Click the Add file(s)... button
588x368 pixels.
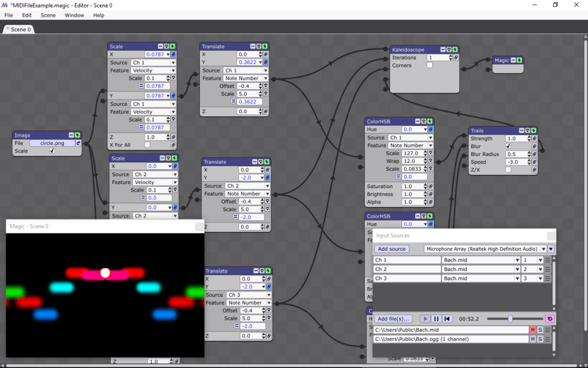click(393, 319)
